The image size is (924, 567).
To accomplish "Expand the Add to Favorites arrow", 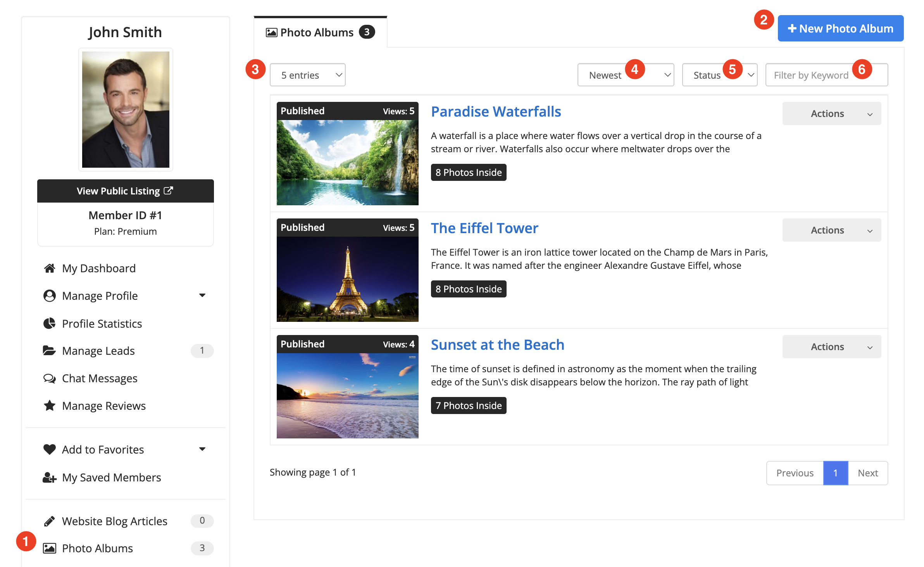I will [x=202, y=449].
